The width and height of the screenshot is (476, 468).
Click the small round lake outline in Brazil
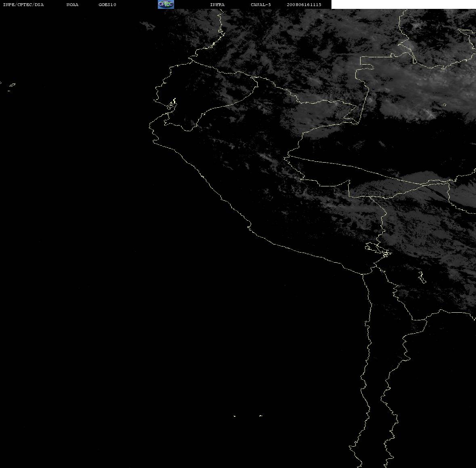pos(444,105)
